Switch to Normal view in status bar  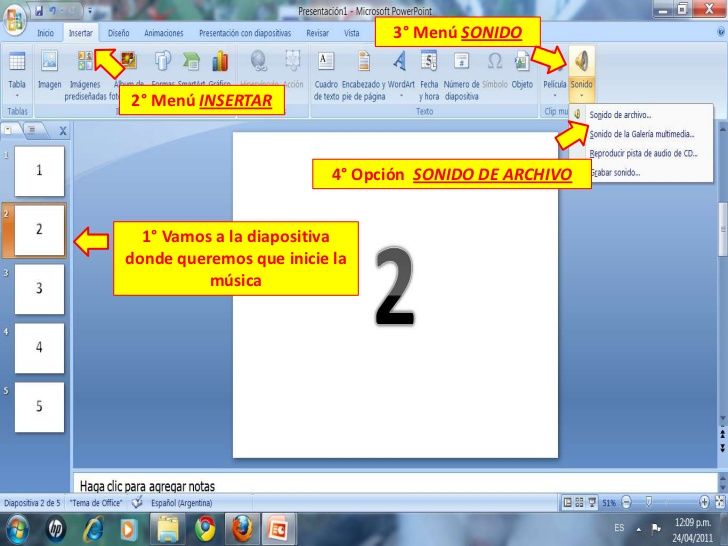click(x=567, y=502)
